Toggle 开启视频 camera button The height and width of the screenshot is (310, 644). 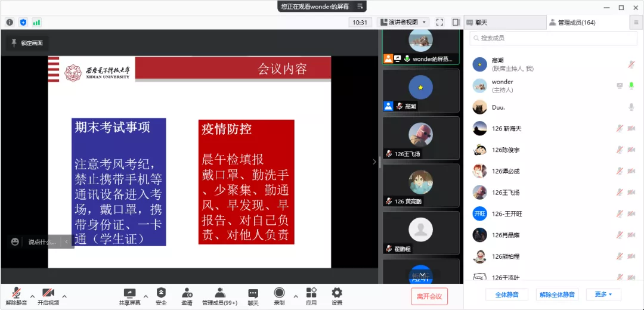pos(48,293)
